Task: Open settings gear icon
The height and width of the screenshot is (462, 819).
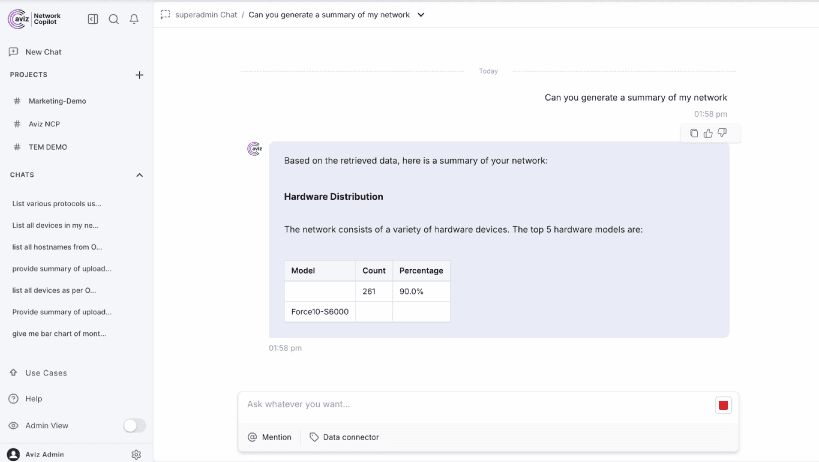Action: tap(136, 455)
